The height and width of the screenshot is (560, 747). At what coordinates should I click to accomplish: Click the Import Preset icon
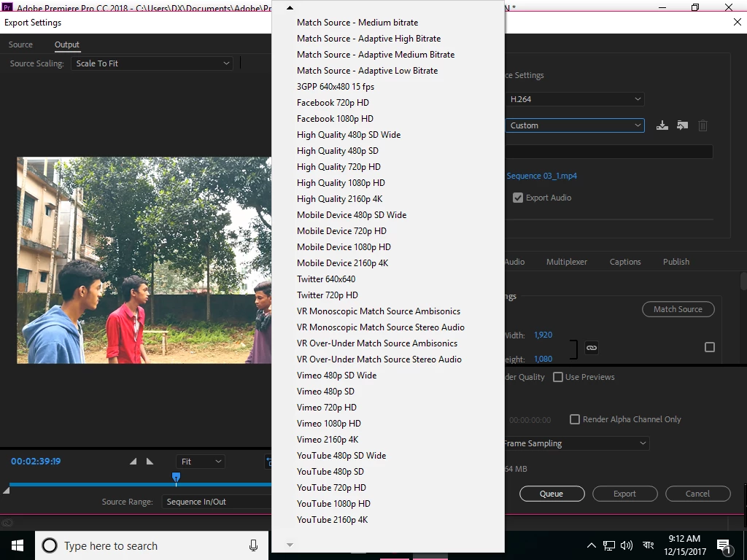pos(682,125)
